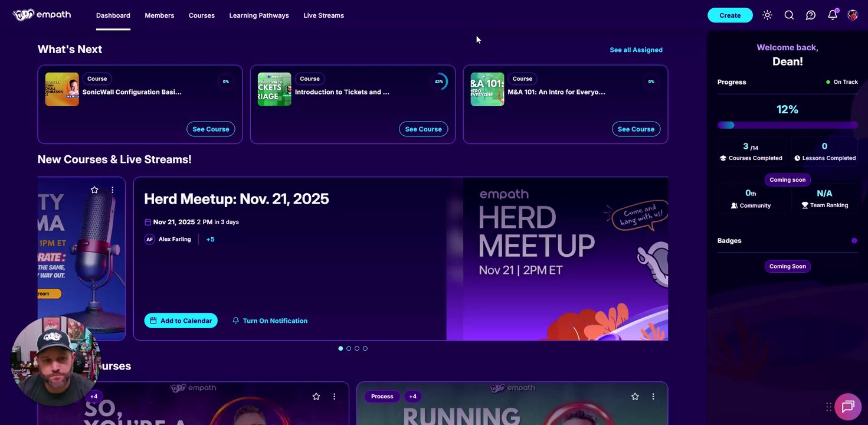
Task: Open notifications bell icon
Action: (x=833, y=15)
